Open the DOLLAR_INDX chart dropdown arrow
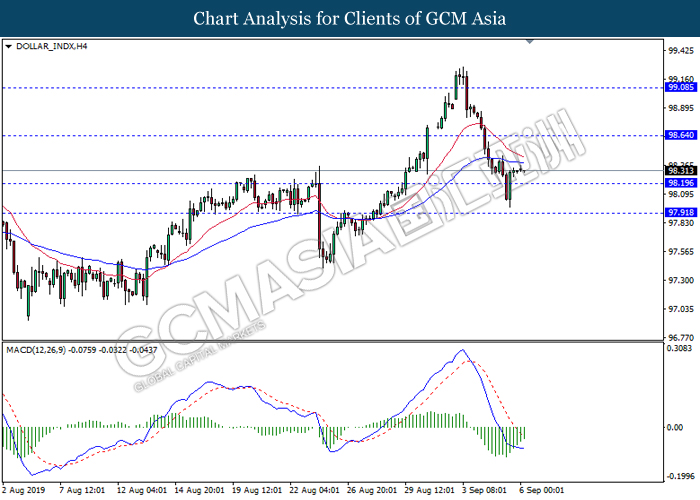Viewport: 700px width, 500px height. 8,46
